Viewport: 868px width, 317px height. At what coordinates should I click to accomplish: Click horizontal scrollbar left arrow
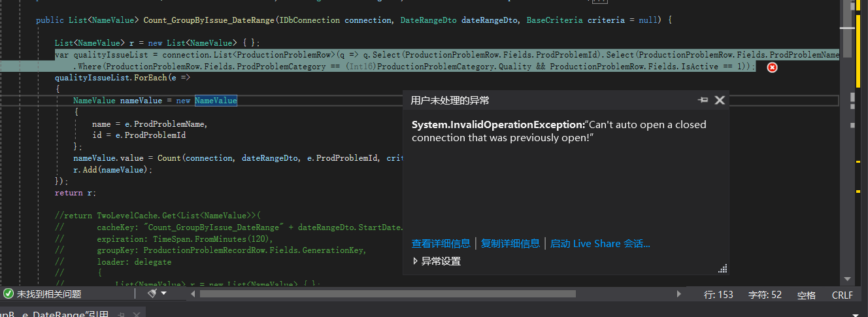click(x=193, y=294)
